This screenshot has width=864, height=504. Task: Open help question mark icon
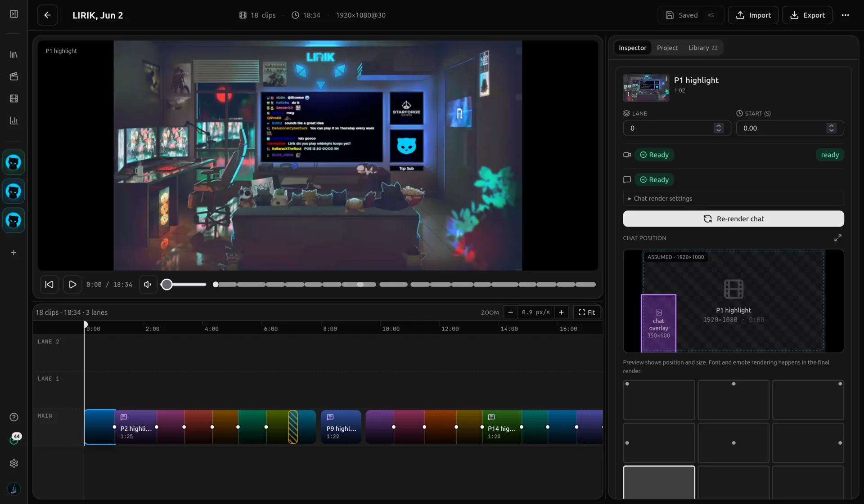(x=14, y=417)
